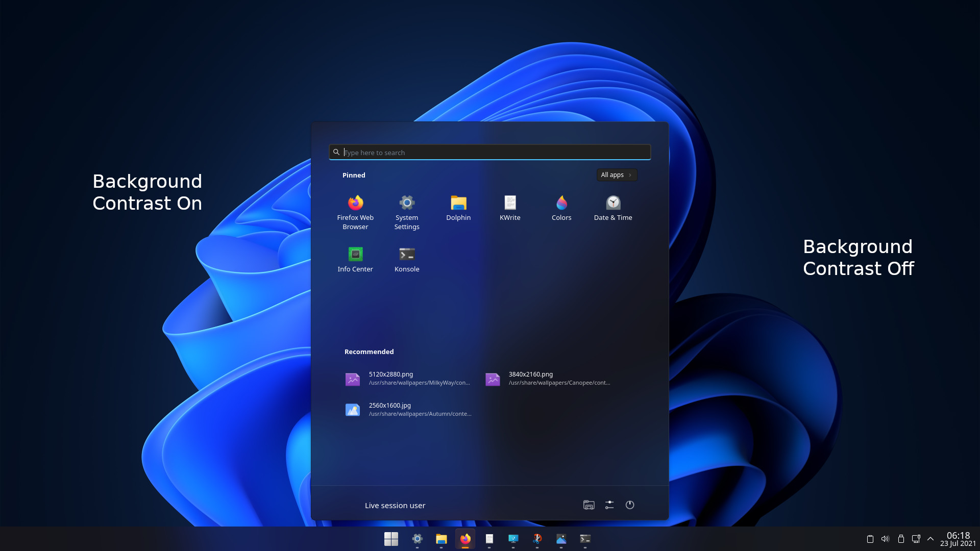980x551 pixels.
Task: Open the KWrite document icon on the taskbar
Action: tap(489, 539)
